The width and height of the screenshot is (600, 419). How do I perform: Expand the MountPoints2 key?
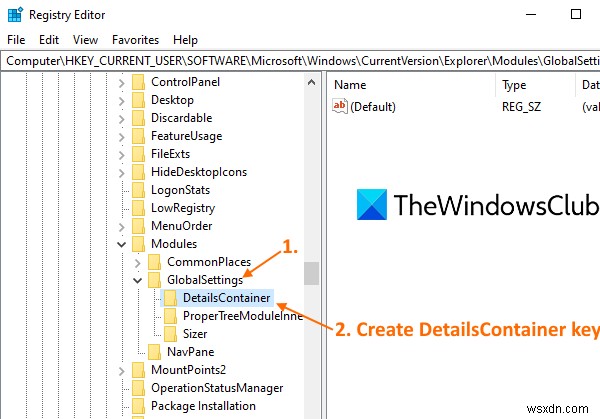tap(121, 370)
